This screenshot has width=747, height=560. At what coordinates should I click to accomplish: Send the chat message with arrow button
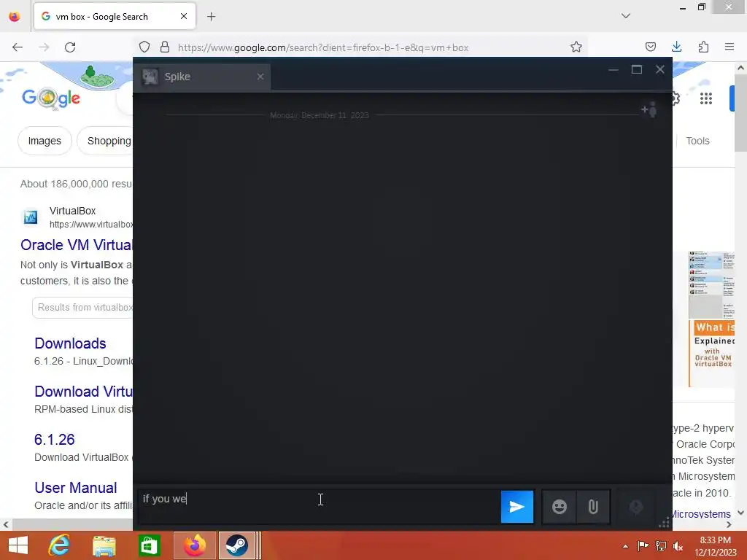click(517, 507)
